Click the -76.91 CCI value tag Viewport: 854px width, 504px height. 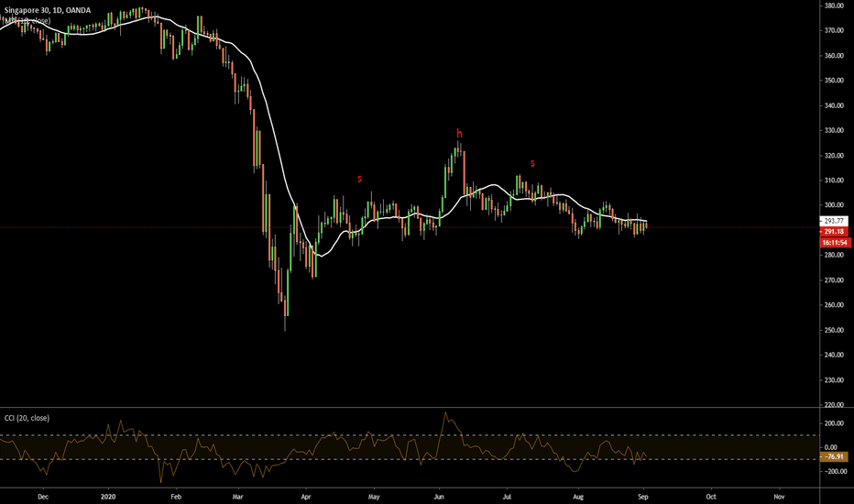[834, 456]
